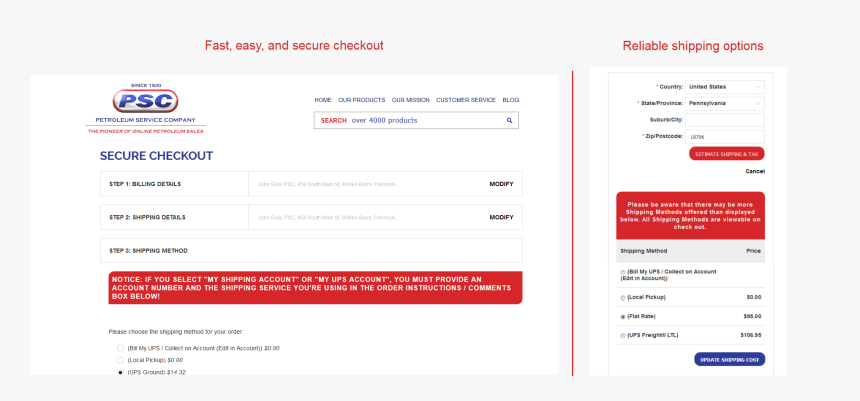Select UPS Freight LTL radio button
This screenshot has height=401, width=860.
tap(623, 336)
